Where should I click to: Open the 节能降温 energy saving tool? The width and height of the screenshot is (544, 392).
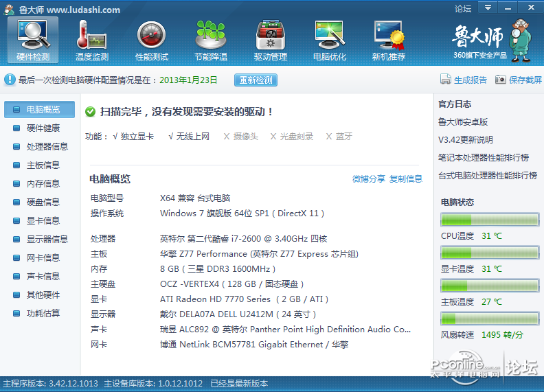[x=211, y=41]
